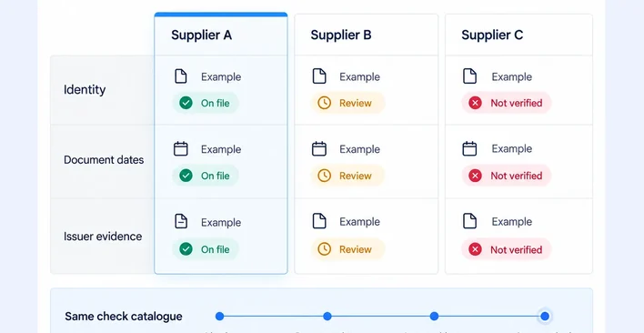The image size is (644, 333).
Task: Open Supplier B Document dates Review badge
Action: click(347, 176)
